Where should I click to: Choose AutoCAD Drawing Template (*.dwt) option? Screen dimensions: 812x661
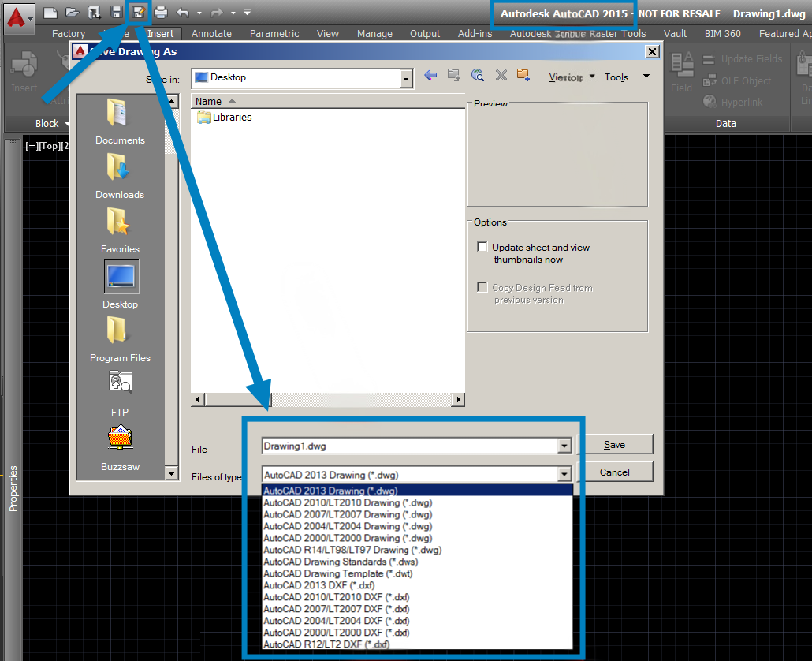417,573
